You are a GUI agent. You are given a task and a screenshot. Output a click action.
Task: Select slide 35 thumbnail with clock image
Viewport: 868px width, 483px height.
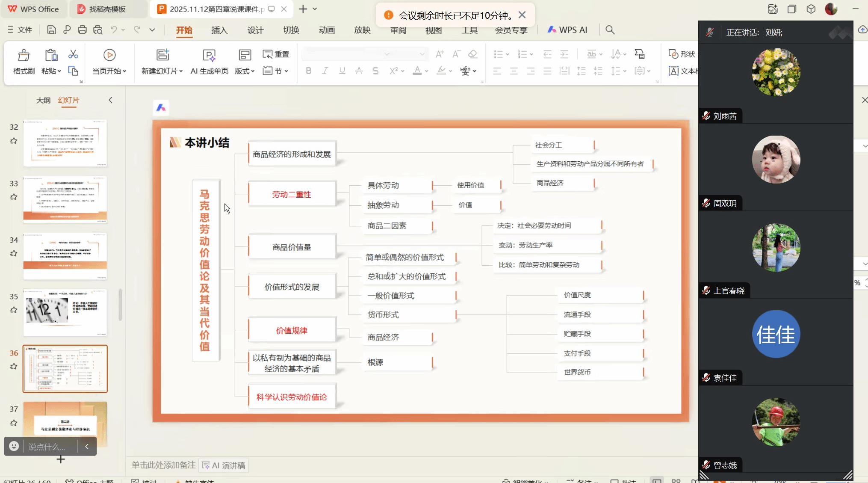click(65, 312)
